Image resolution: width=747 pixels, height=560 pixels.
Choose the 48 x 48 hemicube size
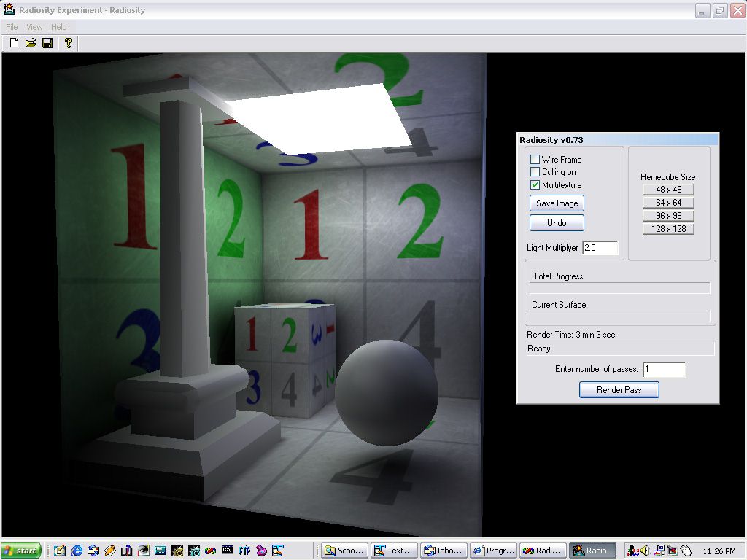(x=668, y=190)
